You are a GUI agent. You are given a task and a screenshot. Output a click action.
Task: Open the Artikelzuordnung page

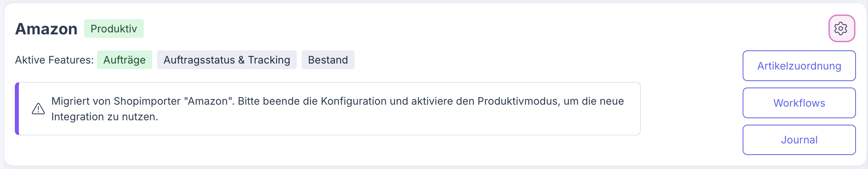pyautogui.click(x=799, y=66)
